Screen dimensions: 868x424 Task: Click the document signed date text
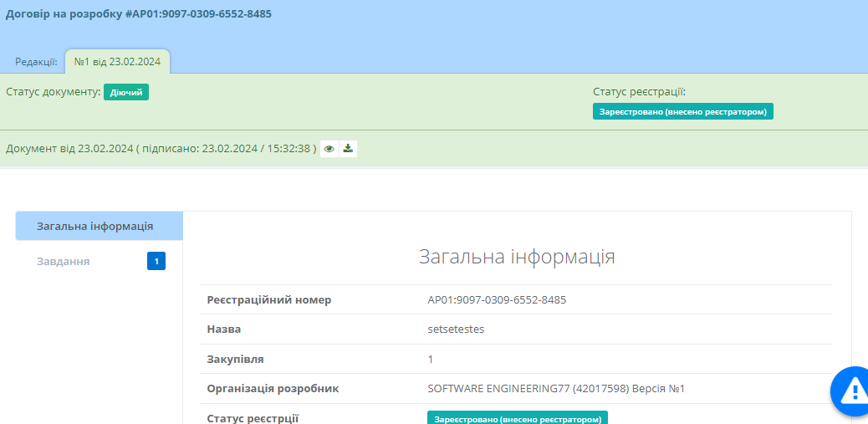pyautogui.click(x=161, y=149)
